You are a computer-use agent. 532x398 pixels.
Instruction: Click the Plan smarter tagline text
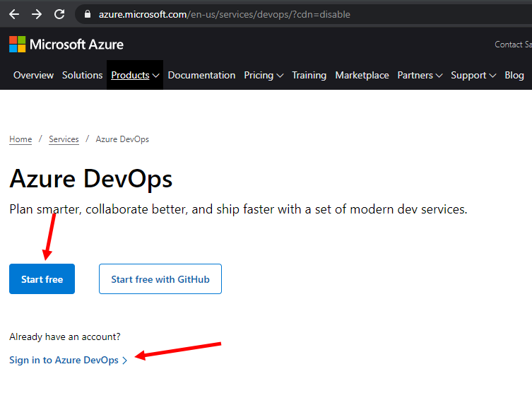(238, 209)
